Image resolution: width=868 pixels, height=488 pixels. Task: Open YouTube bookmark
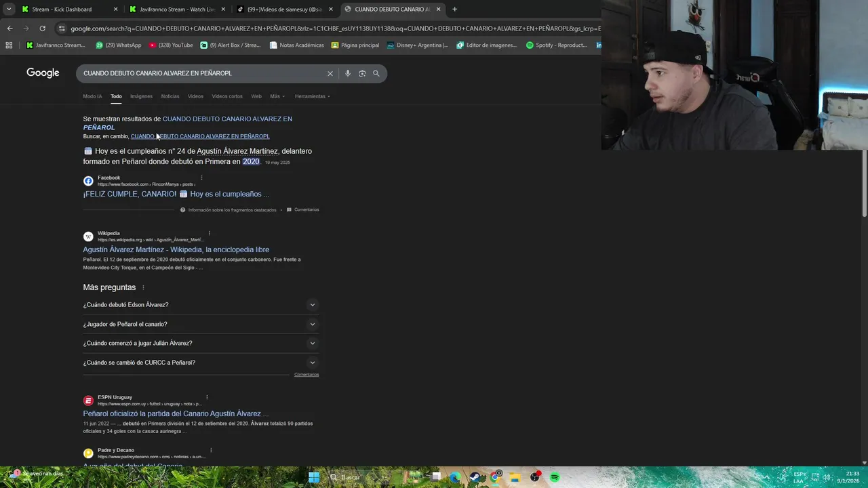click(x=171, y=45)
